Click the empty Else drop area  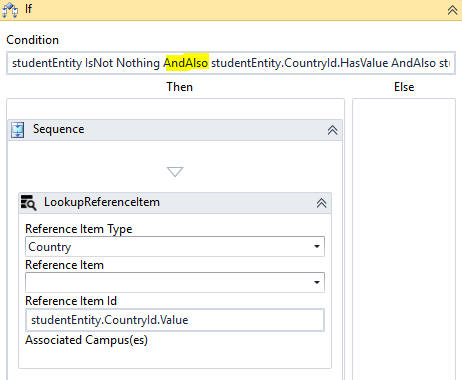click(404, 239)
